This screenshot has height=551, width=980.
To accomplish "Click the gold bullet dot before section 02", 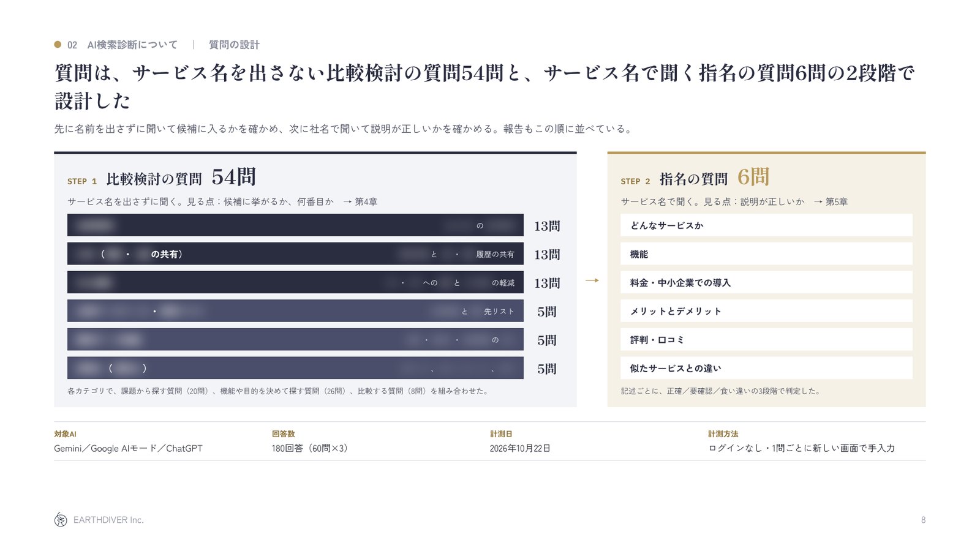I will click(x=58, y=44).
